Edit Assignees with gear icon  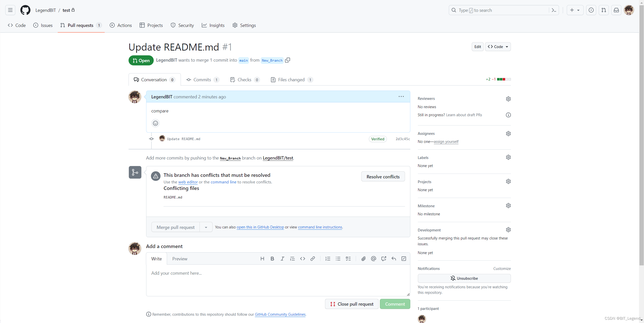click(x=508, y=134)
